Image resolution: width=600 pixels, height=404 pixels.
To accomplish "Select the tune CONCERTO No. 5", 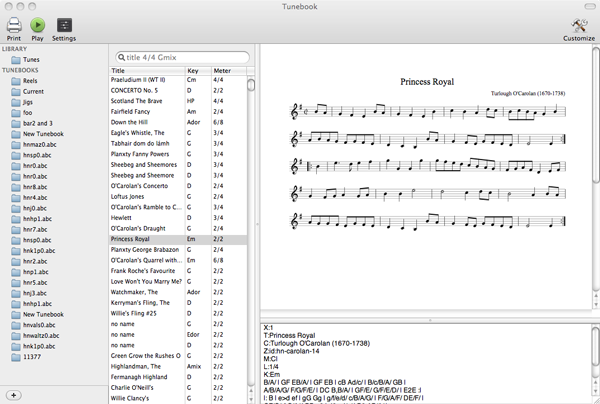I will pyautogui.click(x=178, y=91).
